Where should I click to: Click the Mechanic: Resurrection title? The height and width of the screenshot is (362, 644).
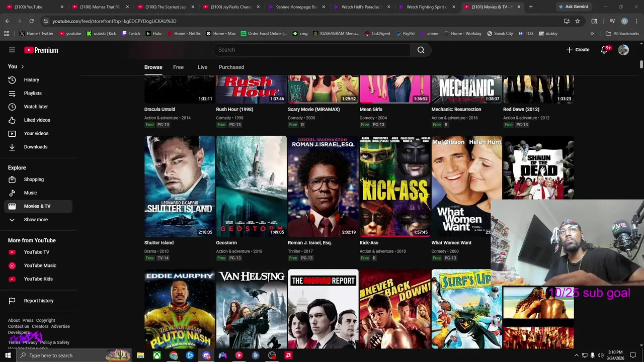(456, 109)
